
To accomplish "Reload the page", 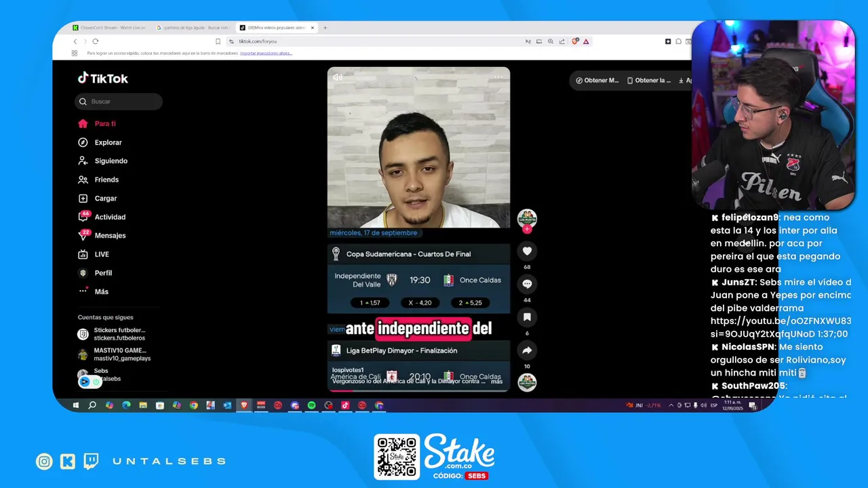I will [95, 41].
